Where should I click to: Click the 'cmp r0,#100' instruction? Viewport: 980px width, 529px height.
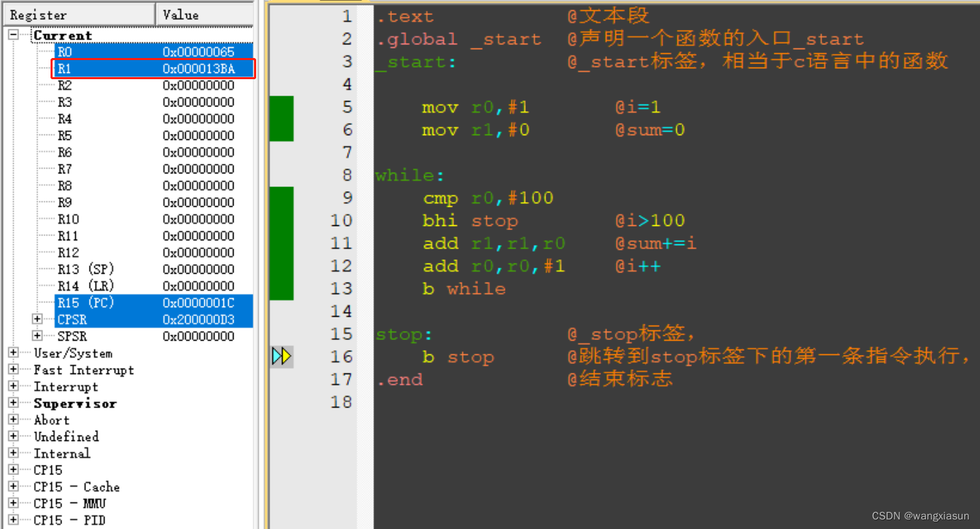pyautogui.click(x=488, y=198)
